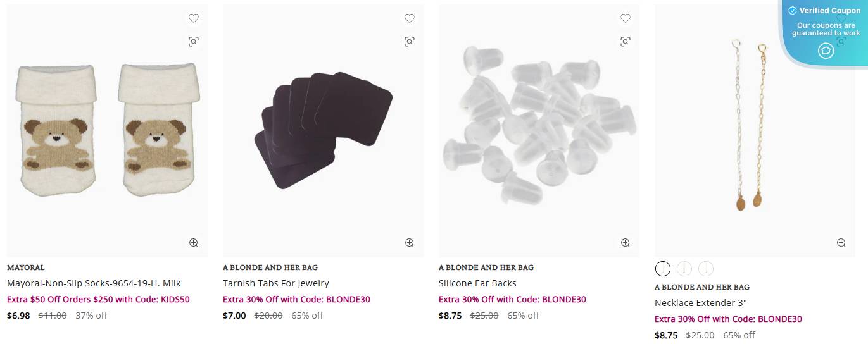This screenshot has width=868, height=344.
Task: Zoom in on Mayoral socks image
Action: (194, 243)
